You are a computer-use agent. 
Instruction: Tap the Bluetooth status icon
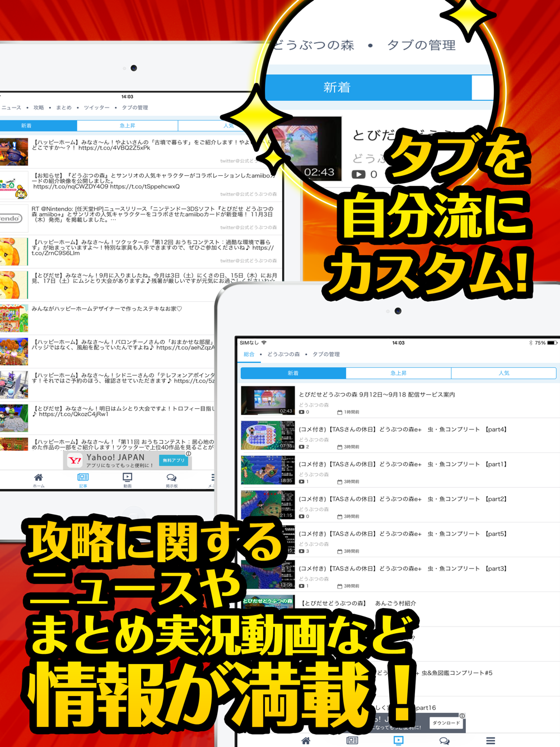530,343
